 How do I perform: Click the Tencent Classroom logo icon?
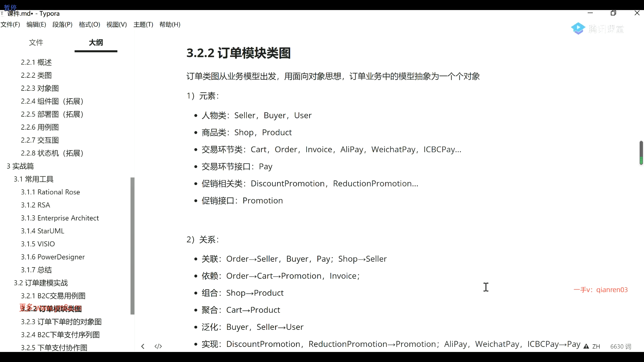click(x=578, y=29)
